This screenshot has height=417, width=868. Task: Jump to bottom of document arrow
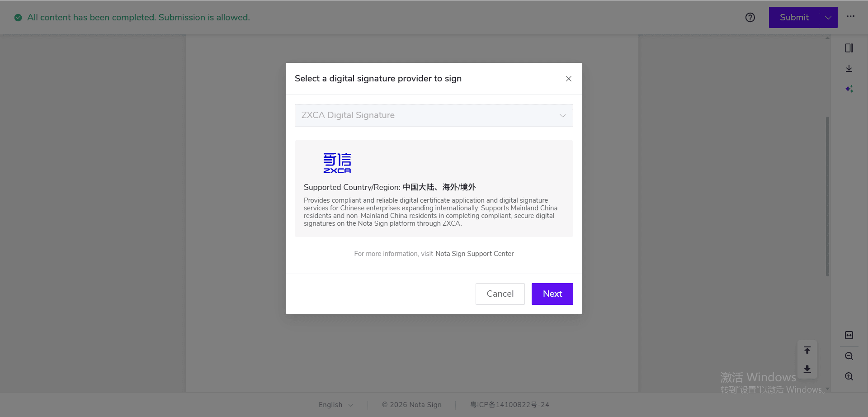(x=807, y=369)
